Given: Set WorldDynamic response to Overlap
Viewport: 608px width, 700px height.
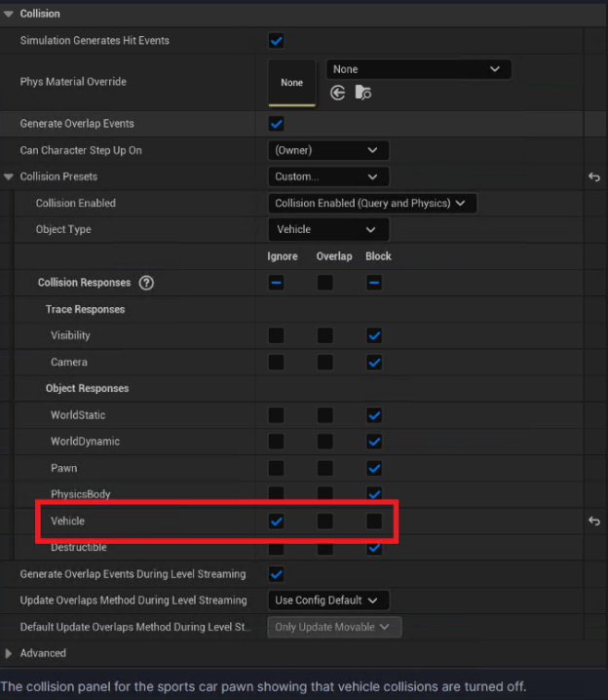Looking at the screenshot, I should point(324,442).
